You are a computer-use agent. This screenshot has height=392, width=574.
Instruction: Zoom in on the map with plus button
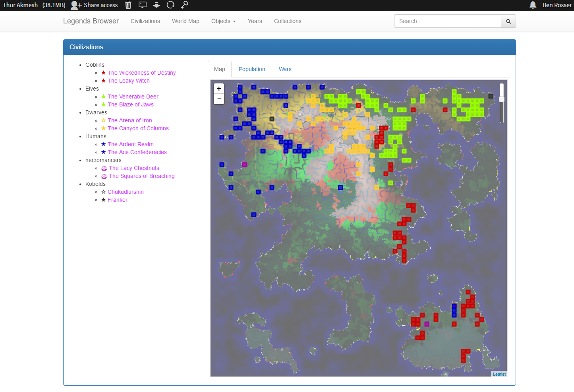219,89
